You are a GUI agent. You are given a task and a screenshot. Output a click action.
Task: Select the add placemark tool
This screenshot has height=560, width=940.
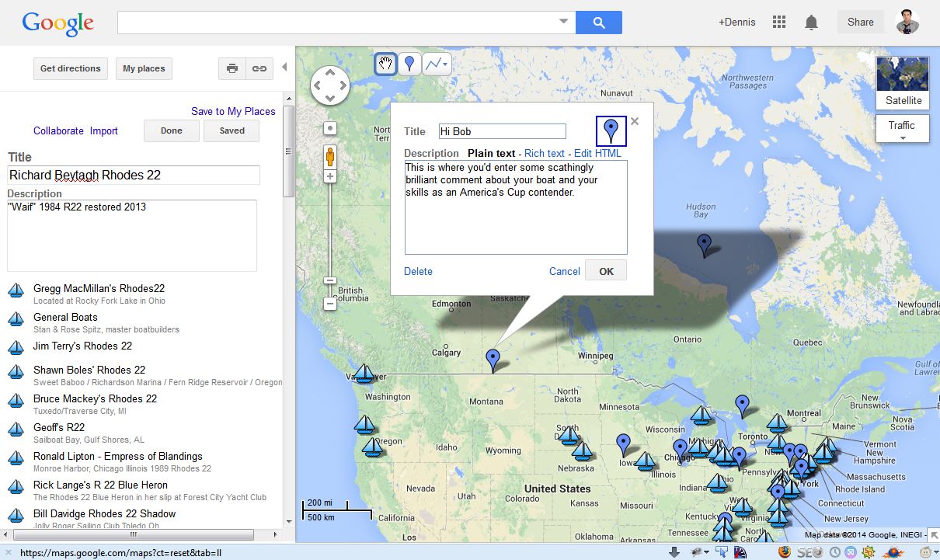409,64
